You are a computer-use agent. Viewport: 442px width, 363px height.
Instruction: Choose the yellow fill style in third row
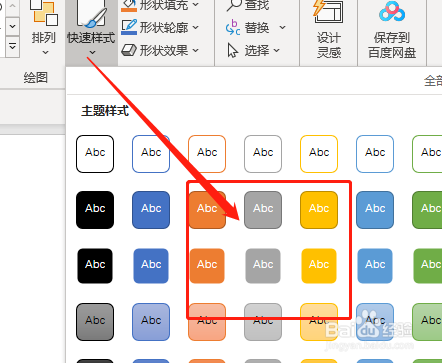pos(319,266)
